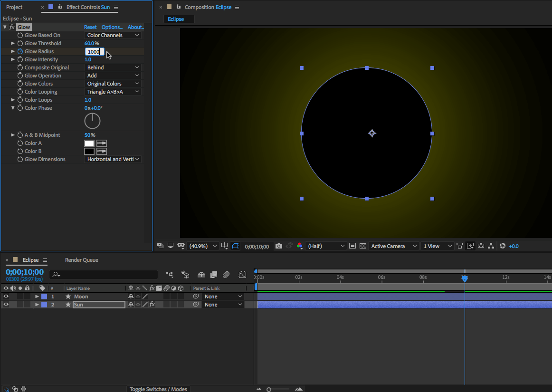
Task: Hide the Moon layer with eye icon
Action: 6,296
